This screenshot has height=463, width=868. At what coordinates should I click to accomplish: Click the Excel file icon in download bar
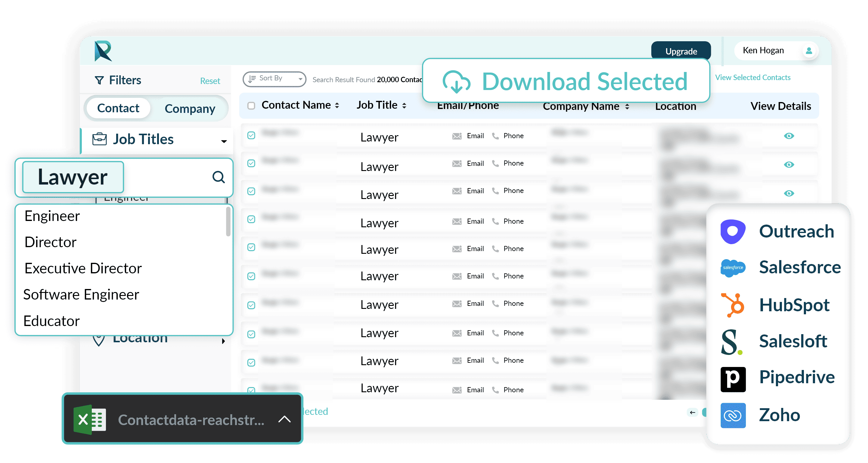[x=90, y=420]
